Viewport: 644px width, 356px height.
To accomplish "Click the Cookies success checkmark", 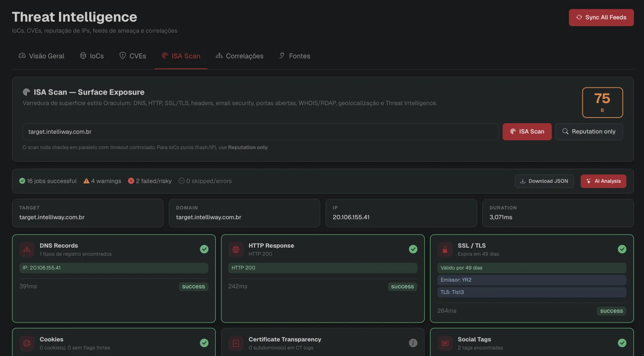I will click(204, 343).
